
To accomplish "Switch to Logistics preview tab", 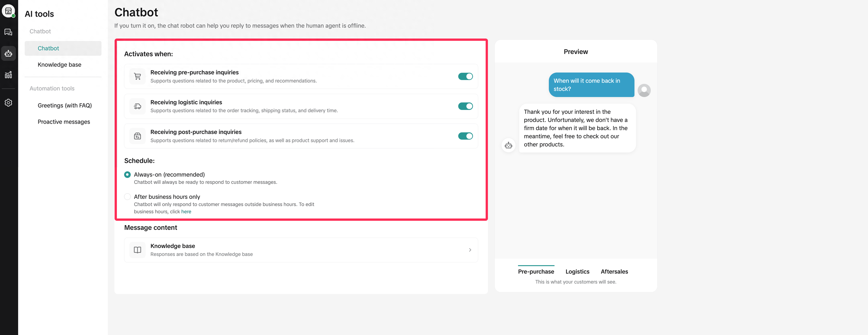I will pyautogui.click(x=577, y=271).
